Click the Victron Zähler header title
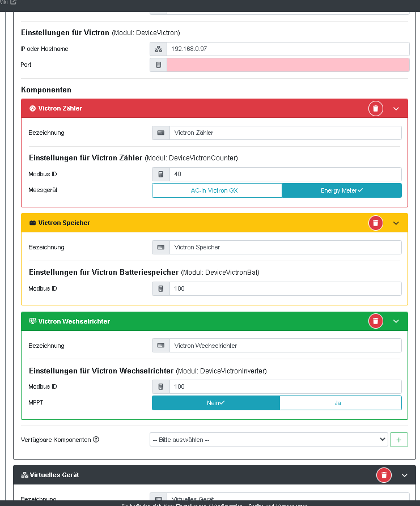Viewport: 420px width, 506px height. pos(60,108)
